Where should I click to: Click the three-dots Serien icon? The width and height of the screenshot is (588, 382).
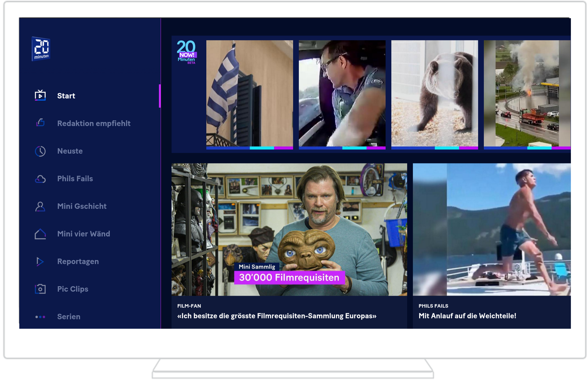point(40,317)
